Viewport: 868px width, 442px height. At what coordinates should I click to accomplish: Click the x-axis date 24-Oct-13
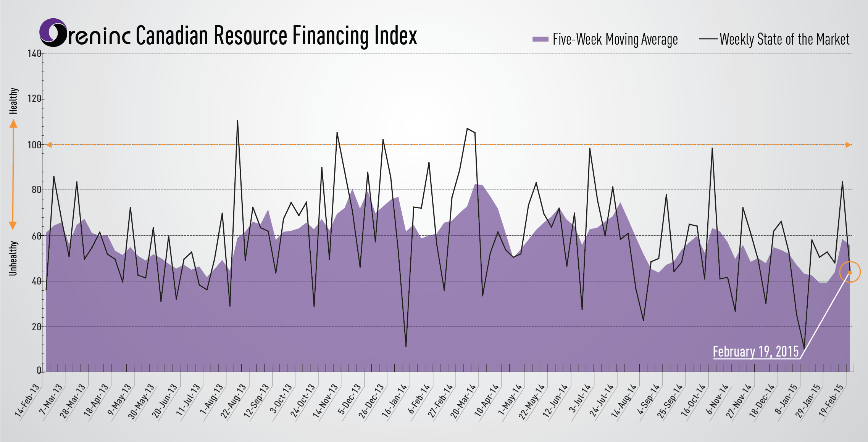pos(303,400)
